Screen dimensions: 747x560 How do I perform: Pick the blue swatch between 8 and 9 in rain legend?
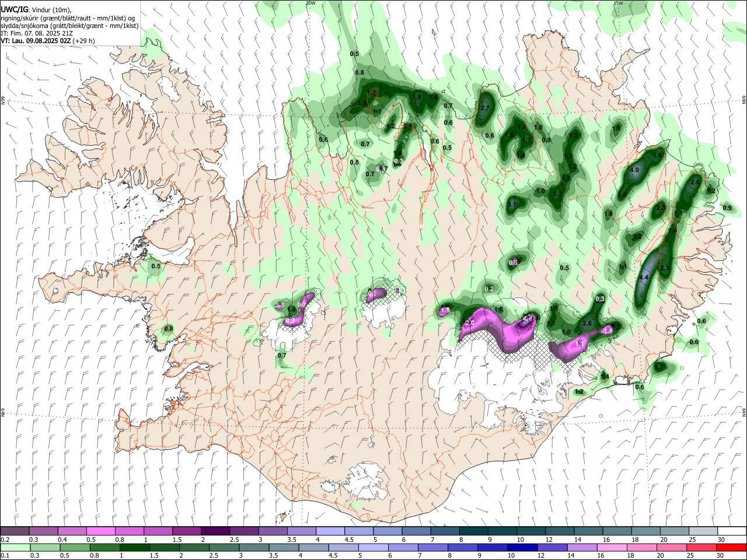[x=462, y=547]
